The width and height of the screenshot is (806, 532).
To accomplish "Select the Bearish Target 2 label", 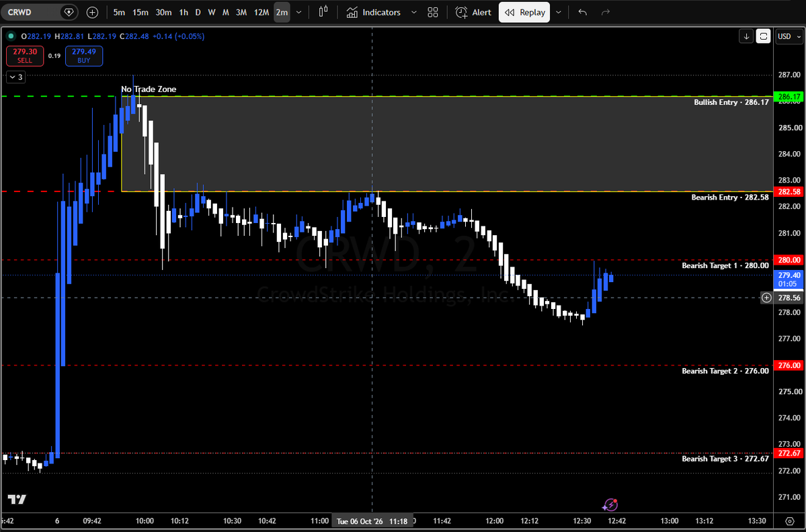I will point(725,371).
